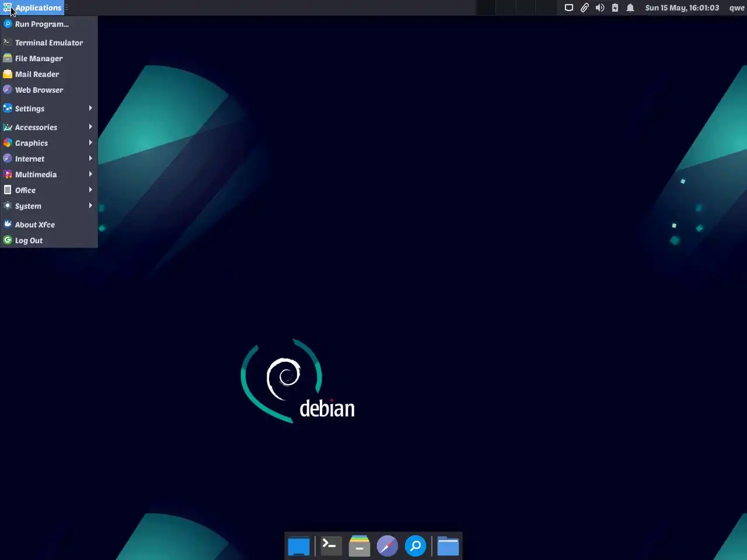The width and height of the screenshot is (747, 560).
Task: Click the Accessories category icon
Action: pyautogui.click(x=8, y=127)
